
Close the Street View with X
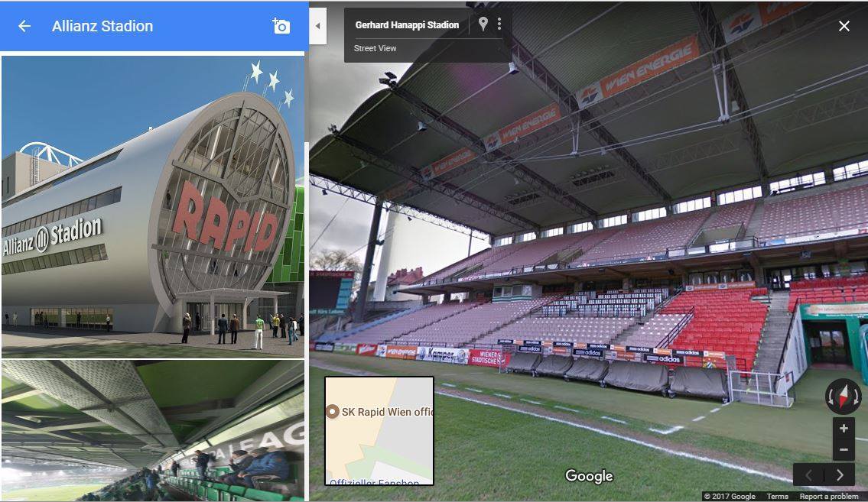pyautogui.click(x=844, y=26)
